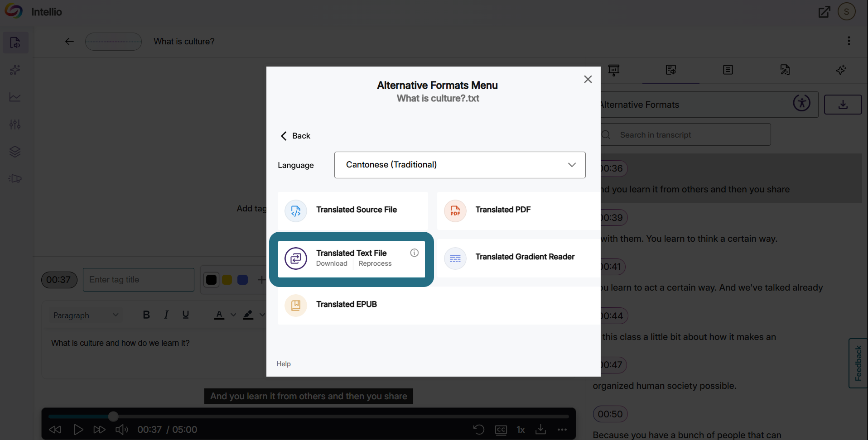The height and width of the screenshot is (440, 868).
Task: Toggle bold formatting in the editor
Action: (x=146, y=315)
